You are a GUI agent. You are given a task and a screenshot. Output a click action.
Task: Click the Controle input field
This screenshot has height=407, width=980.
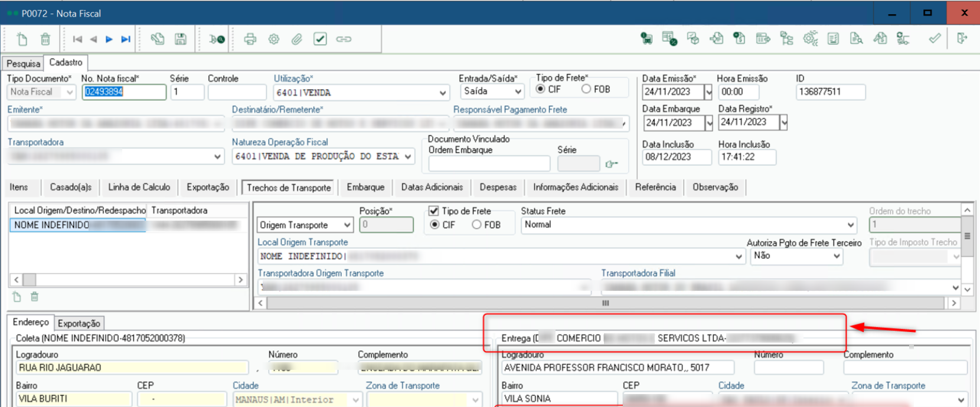(x=237, y=92)
